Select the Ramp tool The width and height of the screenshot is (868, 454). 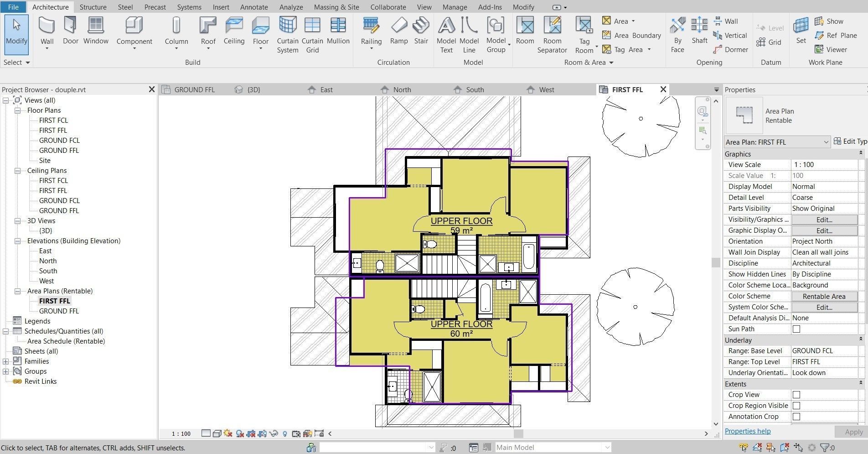point(399,31)
